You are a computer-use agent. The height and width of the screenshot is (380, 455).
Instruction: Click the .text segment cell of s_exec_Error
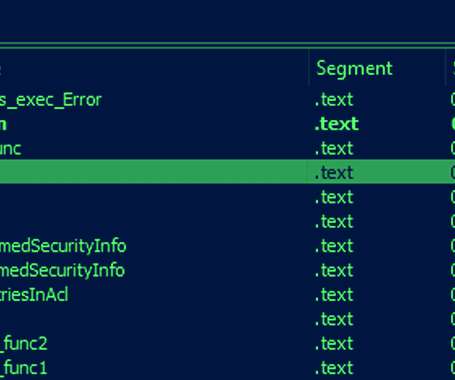click(334, 100)
